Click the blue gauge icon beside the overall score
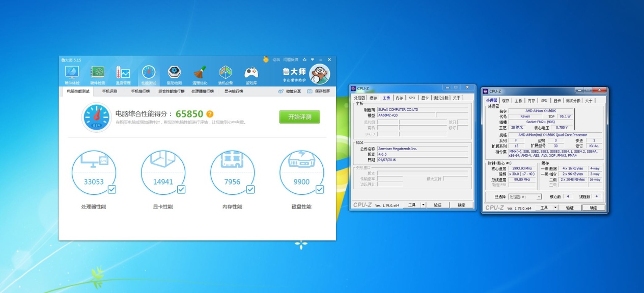644x293 pixels. coord(96,117)
